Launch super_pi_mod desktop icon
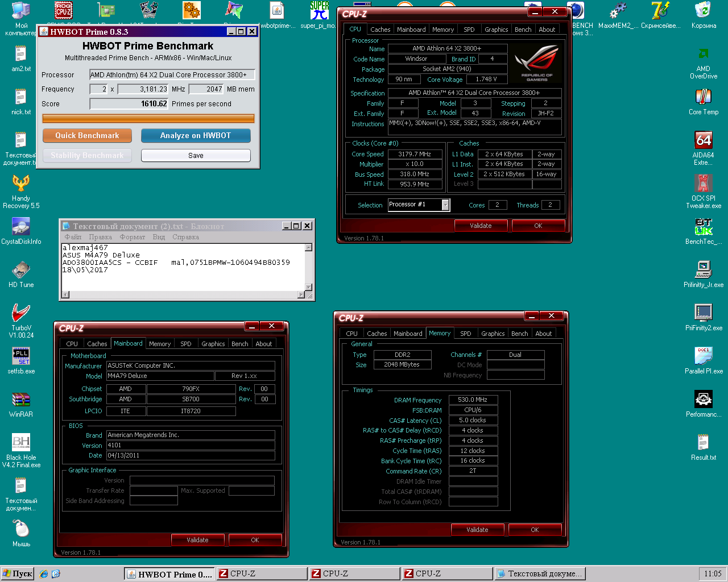The width and height of the screenshot is (728, 582). [319, 15]
